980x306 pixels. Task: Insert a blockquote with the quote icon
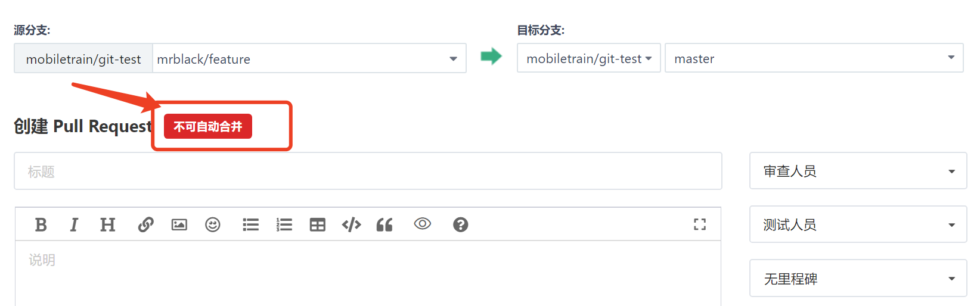point(384,224)
